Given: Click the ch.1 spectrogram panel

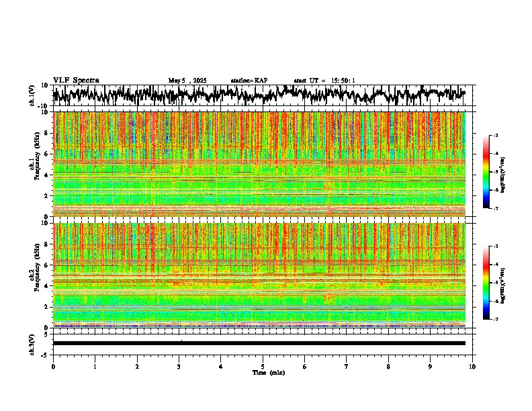Looking at the screenshot, I should (259, 164).
